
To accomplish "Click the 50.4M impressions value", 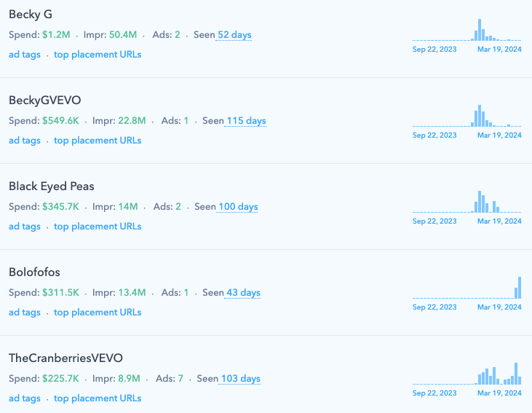I will pyautogui.click(x=123, y=35).
